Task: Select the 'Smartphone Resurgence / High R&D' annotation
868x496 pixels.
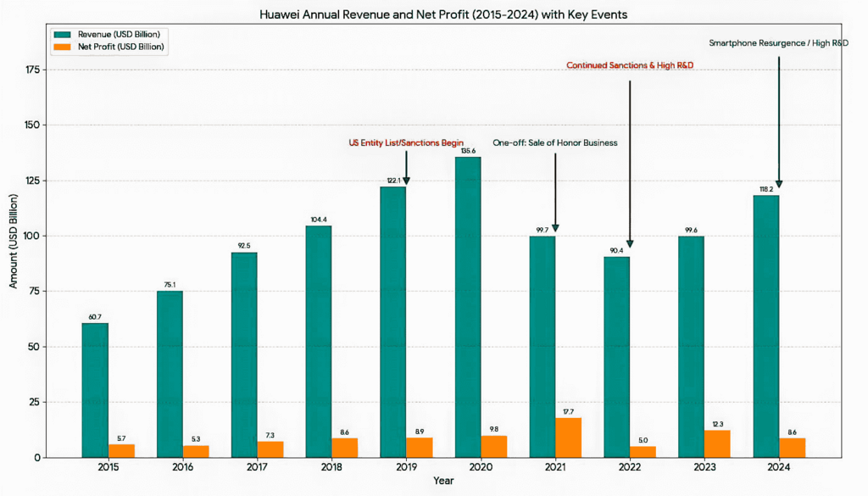Action: coord(778,42)
